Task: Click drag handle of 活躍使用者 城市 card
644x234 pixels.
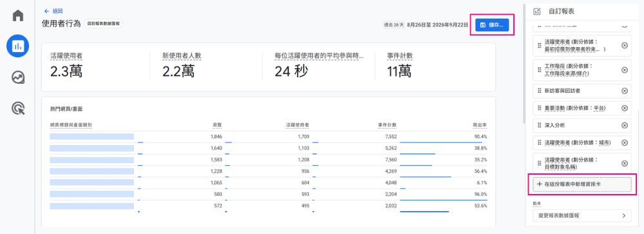Action: pyautogui.click(x=540, y=142)
